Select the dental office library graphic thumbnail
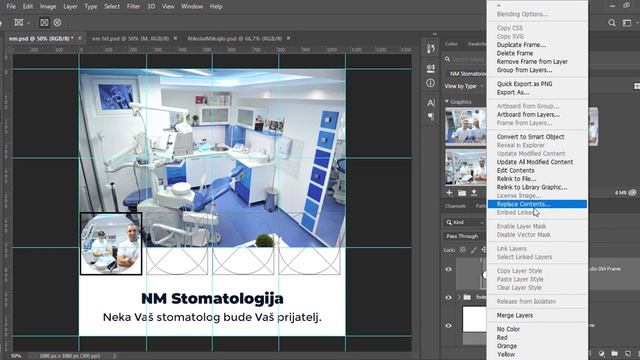This screenshot has width=640, height=360. tap(466, 167)
